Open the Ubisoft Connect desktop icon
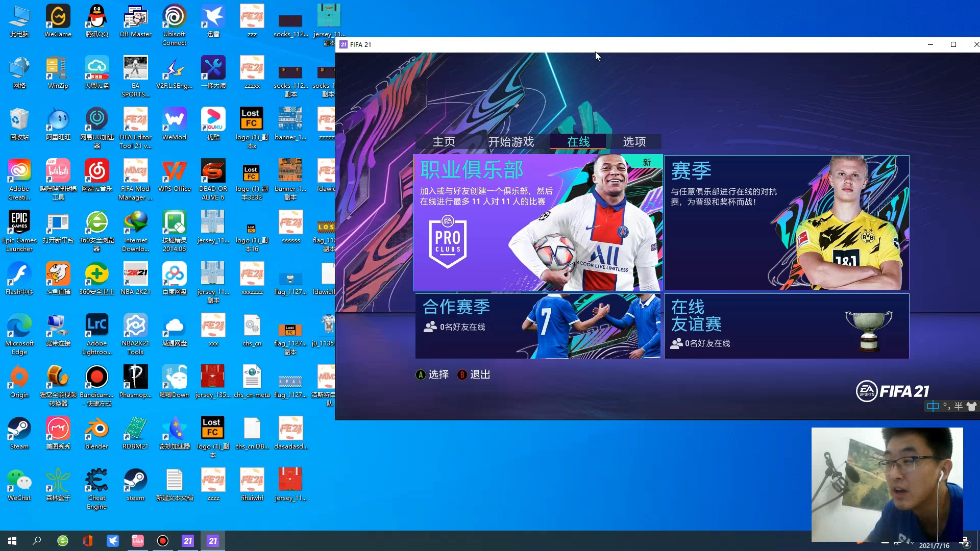The width and height of the screenshot is (980, 551). click(x=174, y=25)
